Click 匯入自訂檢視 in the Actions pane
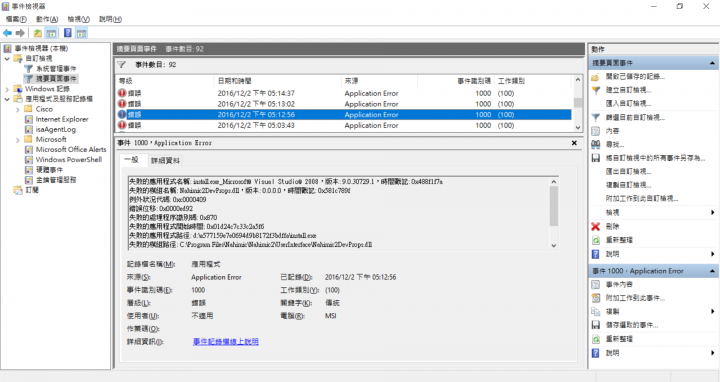Image resolution: width=720 pixels, height=382 pixels. pos(628,104)
